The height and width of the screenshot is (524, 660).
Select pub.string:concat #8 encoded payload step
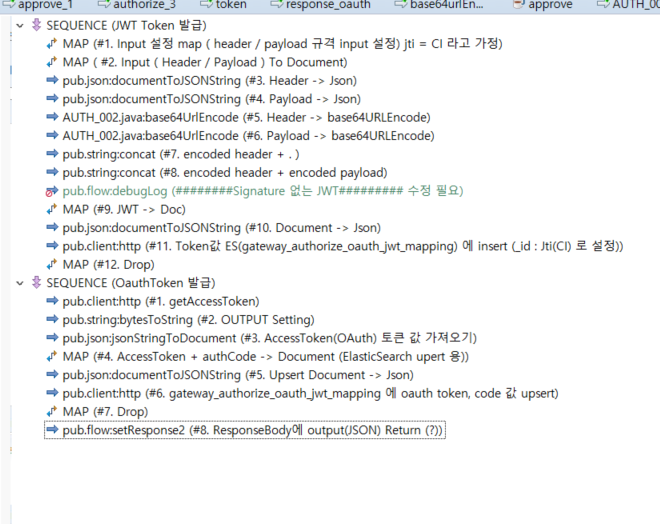point(223,172)
